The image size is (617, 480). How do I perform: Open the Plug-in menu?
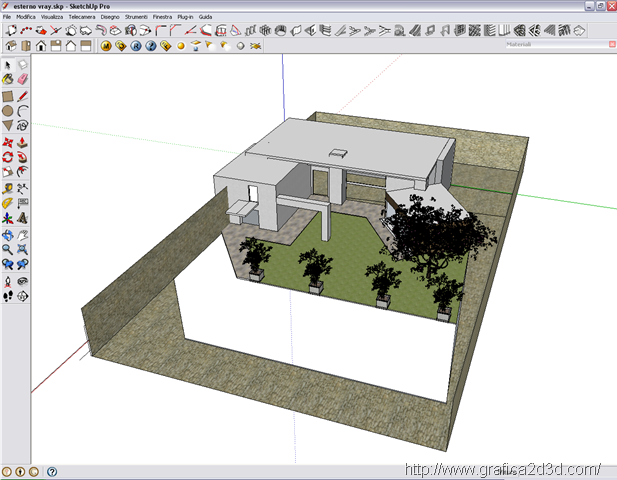tap(184, 17)
